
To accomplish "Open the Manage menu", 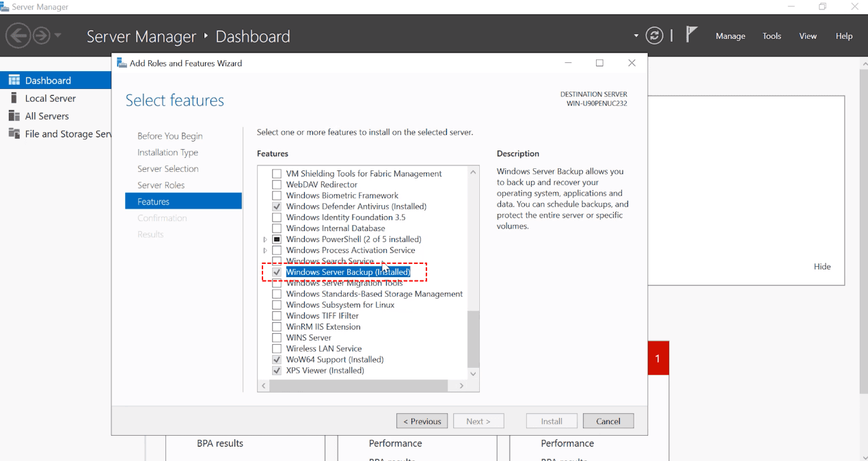I will (x=730, y=36).
